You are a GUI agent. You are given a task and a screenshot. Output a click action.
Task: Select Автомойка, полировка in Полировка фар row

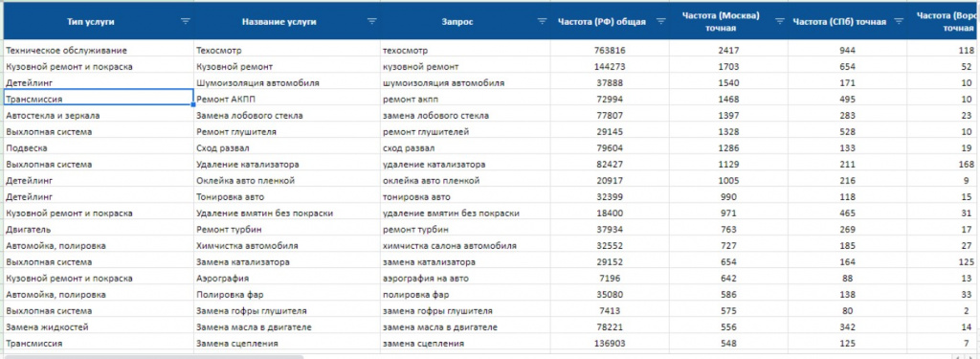coord(99,294)
